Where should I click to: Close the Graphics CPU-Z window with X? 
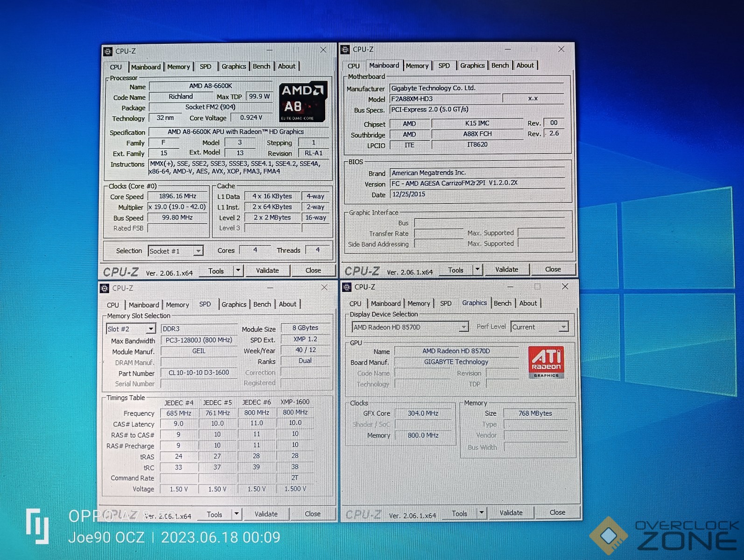(x=565, y=287)
